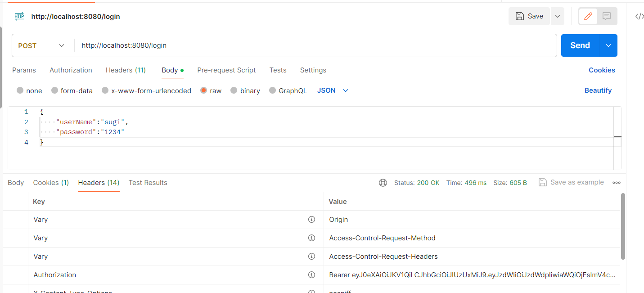Viewport: 644px width, 293px height.
Task: Beautify the JSON body
Action: [x=598, y=90]
